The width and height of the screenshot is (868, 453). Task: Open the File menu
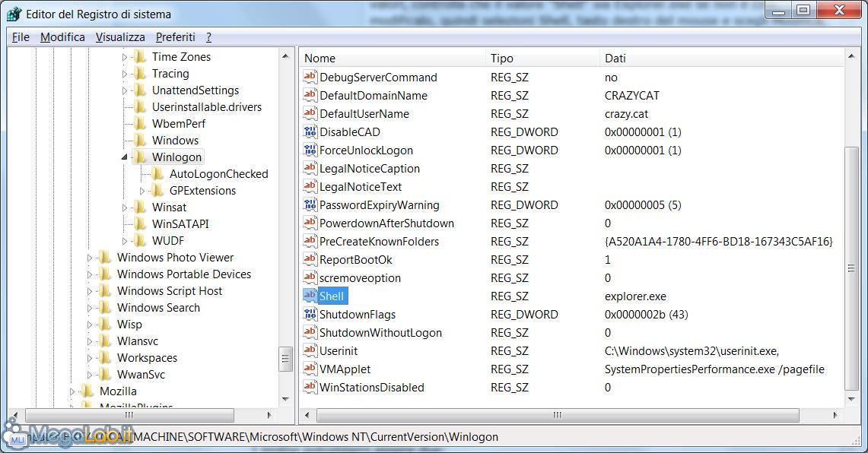pyautogui.click(x=21, y=37)
